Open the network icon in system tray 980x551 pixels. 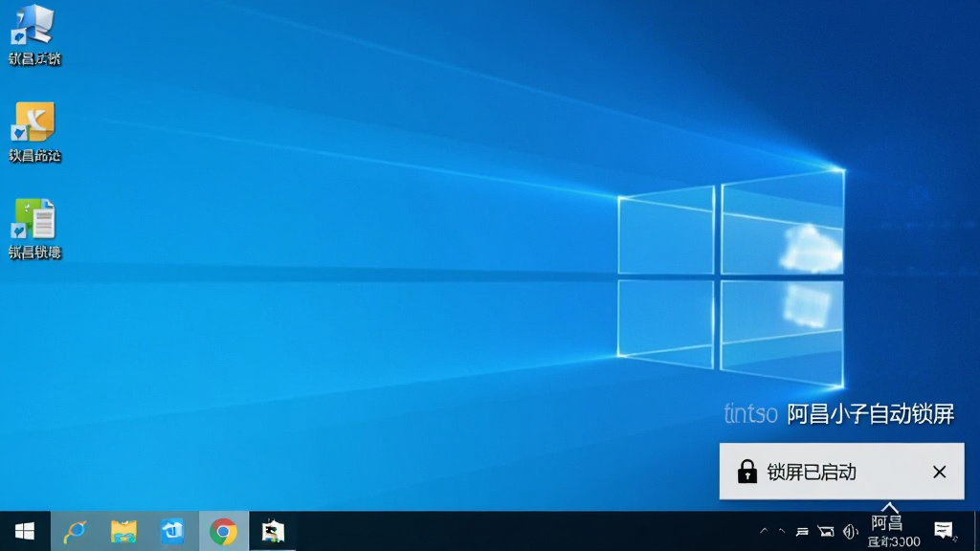826,532
